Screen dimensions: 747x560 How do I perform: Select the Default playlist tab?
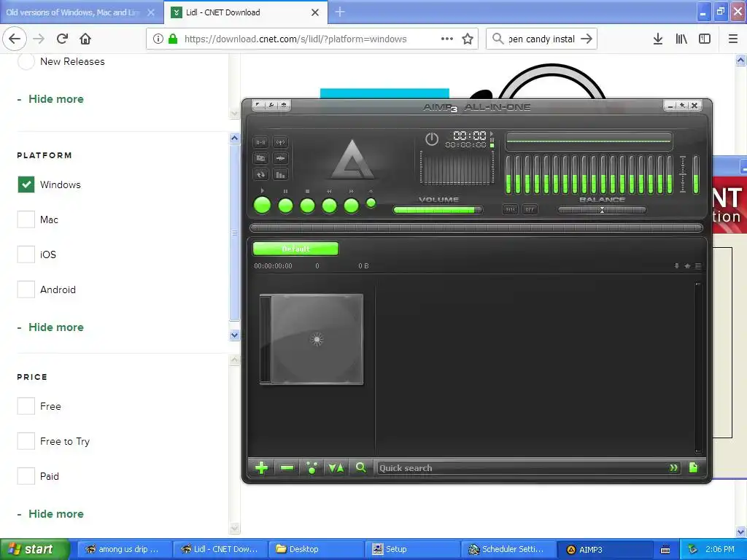(x=296, y=249)
